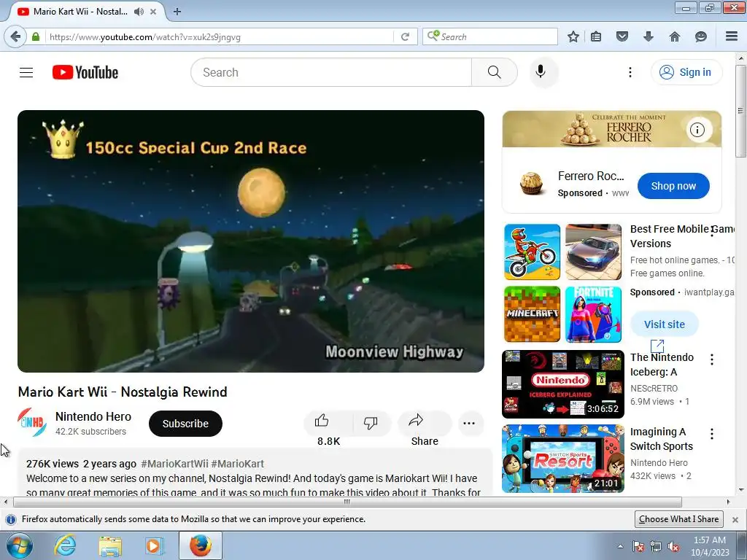
Task: Open options for Best Free Mobile Games ad
Action: click(x=712, y=231)
